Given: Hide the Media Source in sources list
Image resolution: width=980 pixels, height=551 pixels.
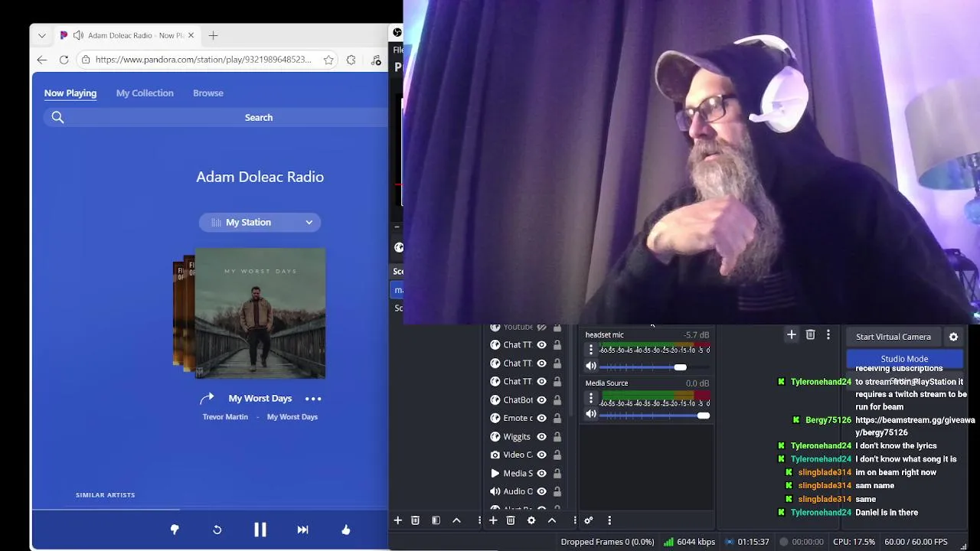Looking at the screenshot, I should pos(541,474).
